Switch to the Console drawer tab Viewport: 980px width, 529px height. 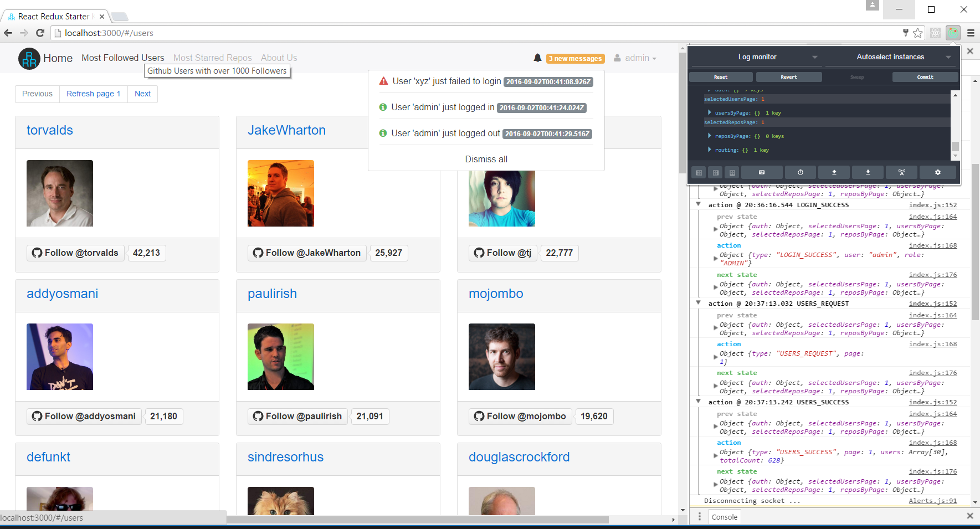coord(725,517)
